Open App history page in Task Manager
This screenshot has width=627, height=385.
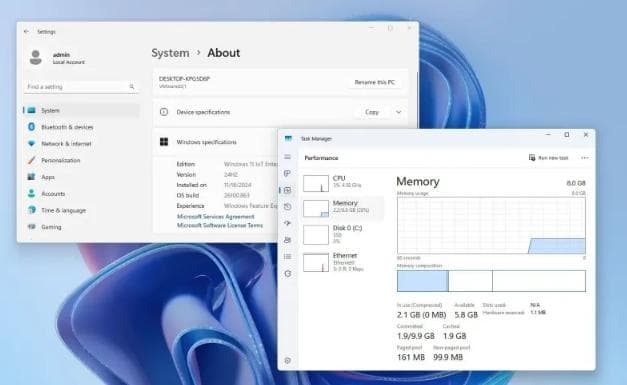pyautogui.click(x=288, y=207)
